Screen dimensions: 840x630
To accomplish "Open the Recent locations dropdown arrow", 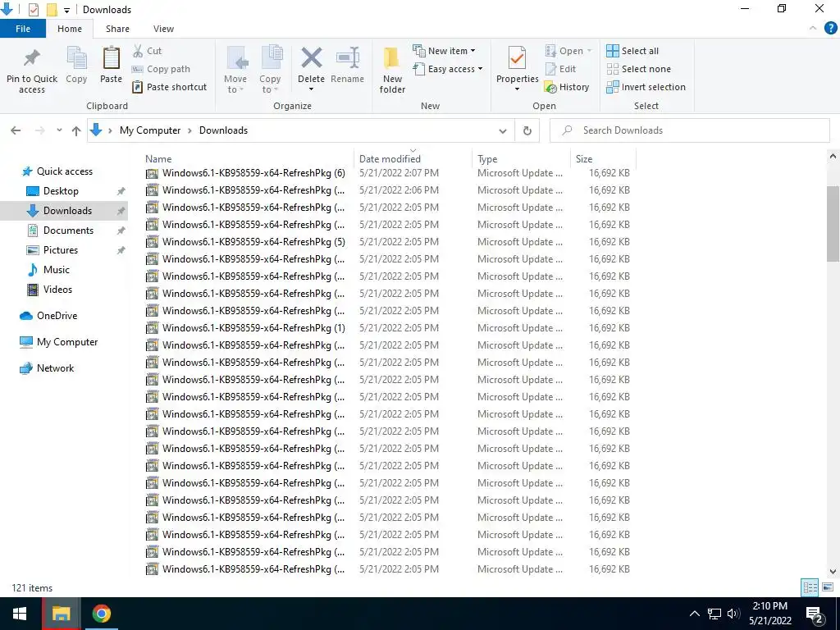I will 59,130.
